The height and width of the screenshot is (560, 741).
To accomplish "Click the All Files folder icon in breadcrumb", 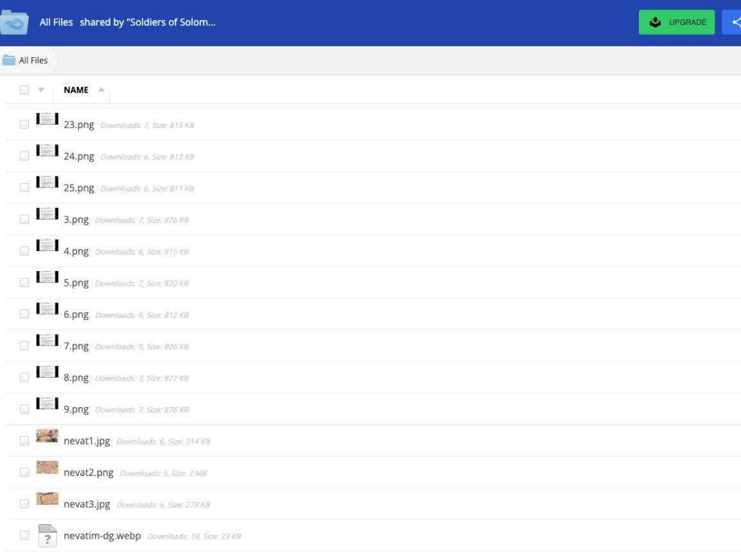I will pyautogui.click(x=9, y=60).
